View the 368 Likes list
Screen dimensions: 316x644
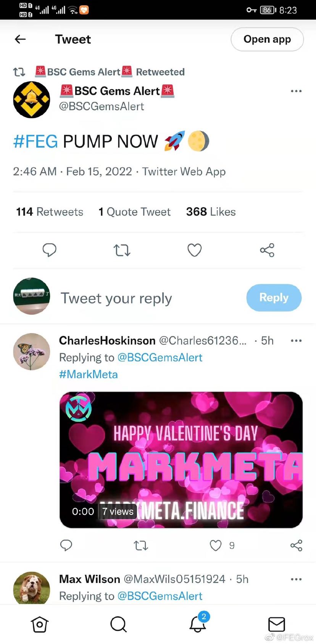click(211, 212)
